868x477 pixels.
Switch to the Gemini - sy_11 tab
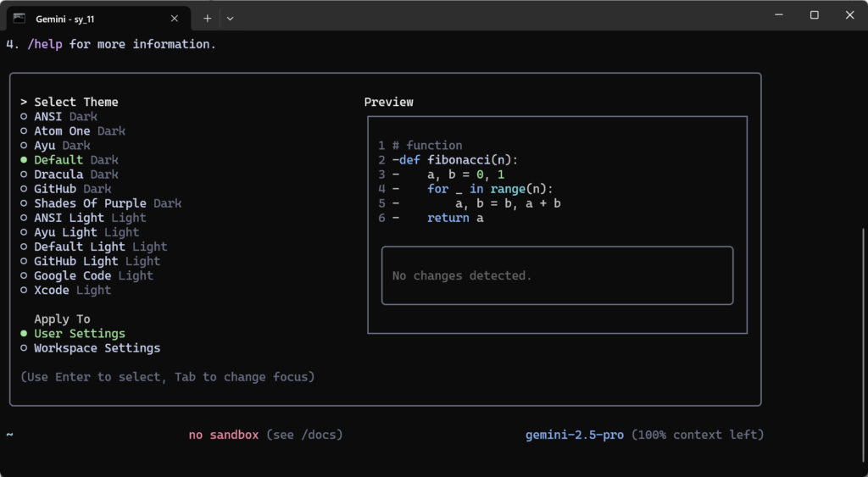tap(93, 18)
